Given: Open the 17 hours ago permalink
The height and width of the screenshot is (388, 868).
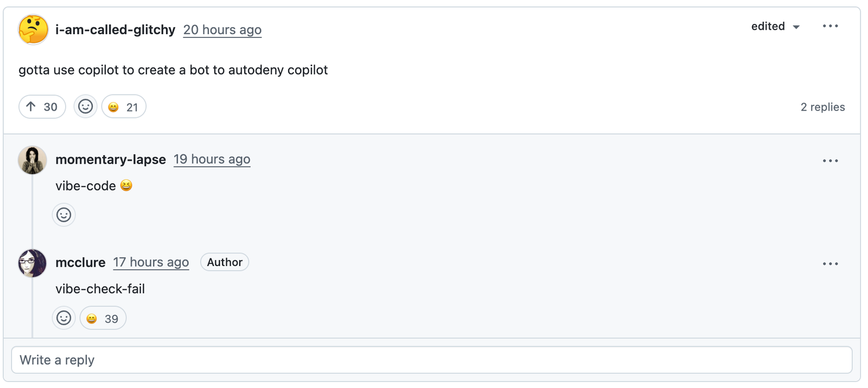Looking at the screenshot, I should click(151, 262).
